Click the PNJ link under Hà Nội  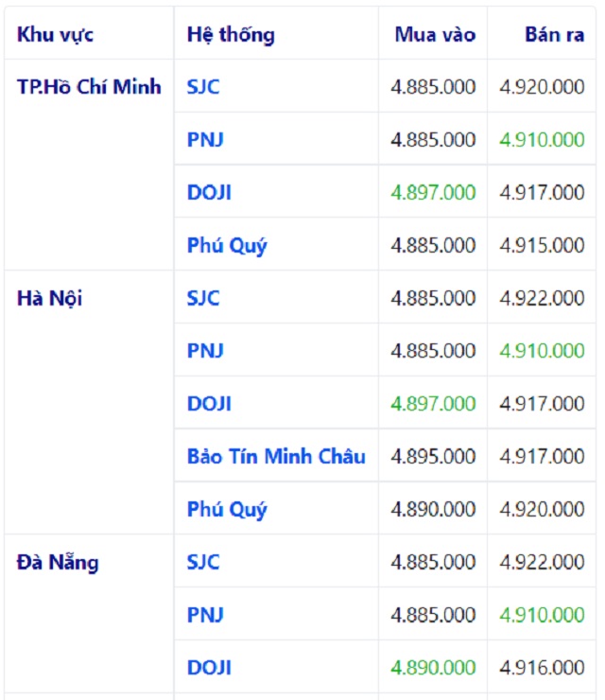[205, 351]
